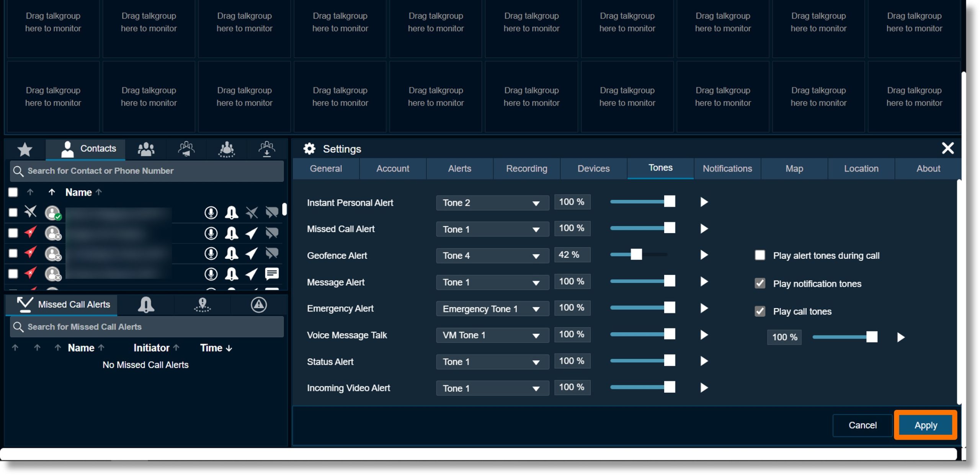Play the Voice Message Talk tone
This screenshot has height=475, width=980.
tap(704, 335)
